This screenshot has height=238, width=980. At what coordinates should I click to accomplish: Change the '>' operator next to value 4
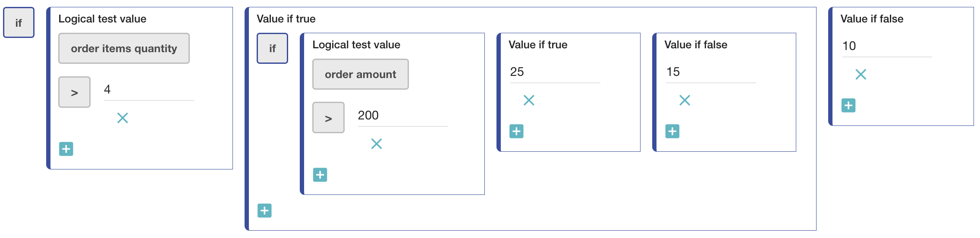pyautogui.click(x=74, y=92)
